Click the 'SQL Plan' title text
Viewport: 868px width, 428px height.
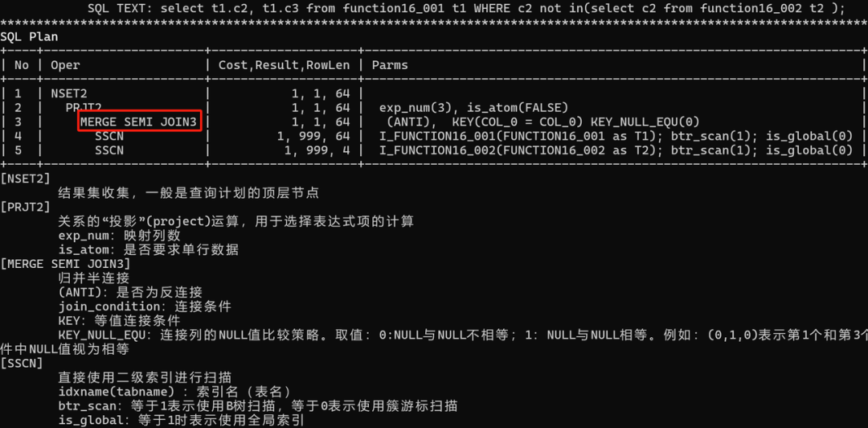(x=29, y=37)
